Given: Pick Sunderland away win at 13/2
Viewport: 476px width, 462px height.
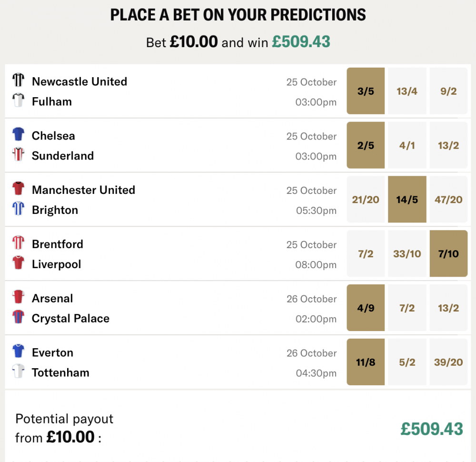Looking at the screenshot, I should [448, 145].
